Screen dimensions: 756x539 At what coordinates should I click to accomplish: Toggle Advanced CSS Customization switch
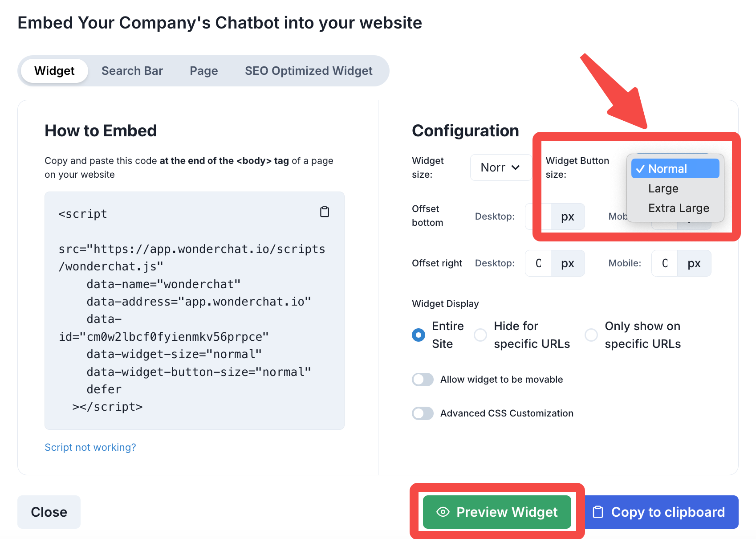[423, 413]
